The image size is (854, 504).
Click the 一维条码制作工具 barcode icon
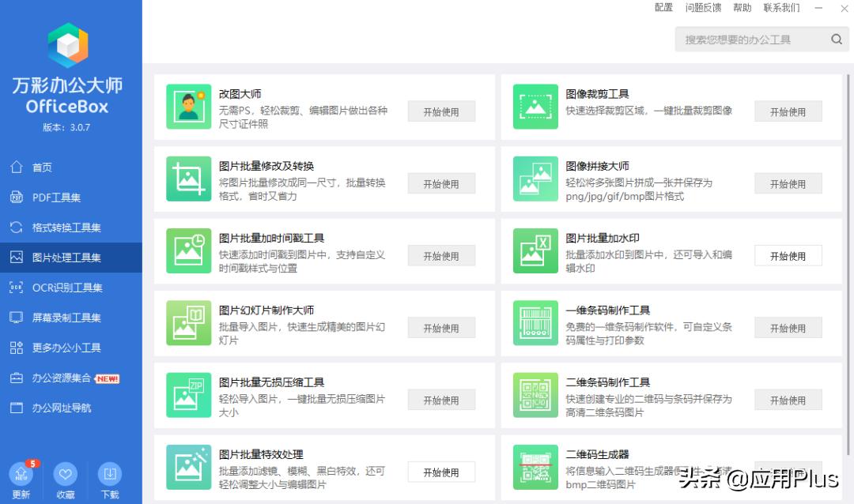click(535, 322)
